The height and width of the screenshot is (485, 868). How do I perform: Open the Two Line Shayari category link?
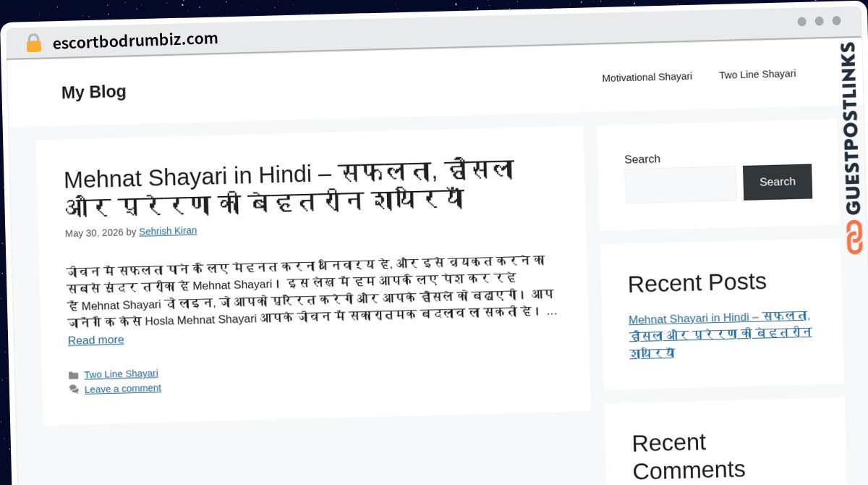(x=121, y=374)
